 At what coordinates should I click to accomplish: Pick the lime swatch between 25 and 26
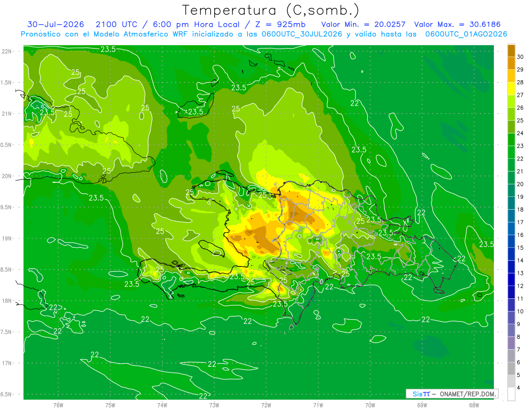coord(511,114)
